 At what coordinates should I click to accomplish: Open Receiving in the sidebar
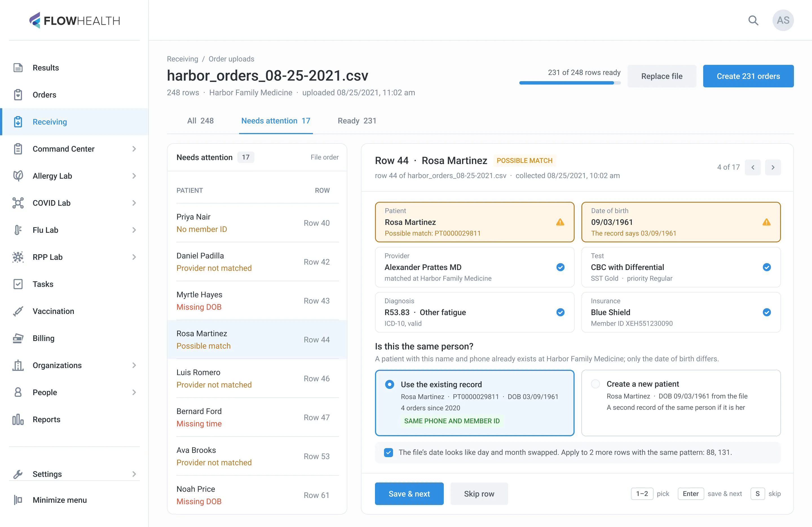(x=74, y=122)
